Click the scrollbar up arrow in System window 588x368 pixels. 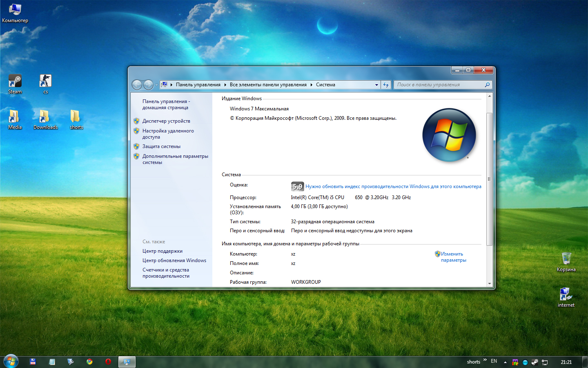click(489, 96)
